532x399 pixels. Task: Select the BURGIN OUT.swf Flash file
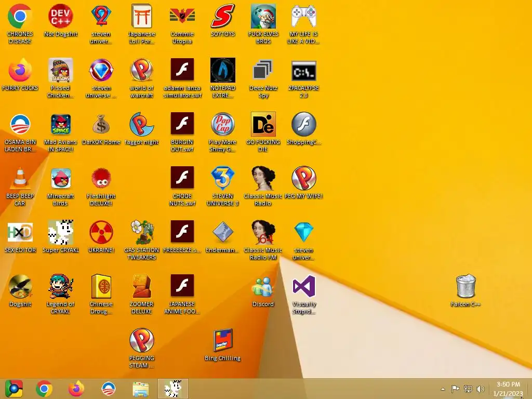click(182, 124)
